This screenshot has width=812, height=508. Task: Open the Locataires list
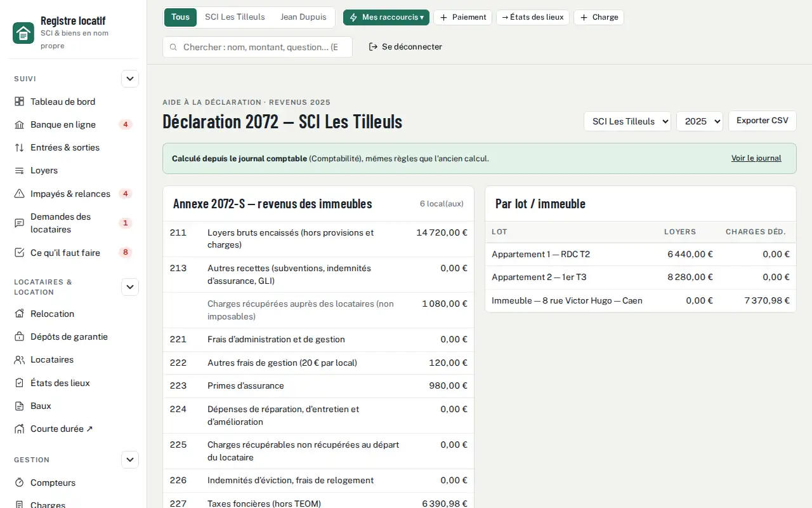[x=73, y=359]
